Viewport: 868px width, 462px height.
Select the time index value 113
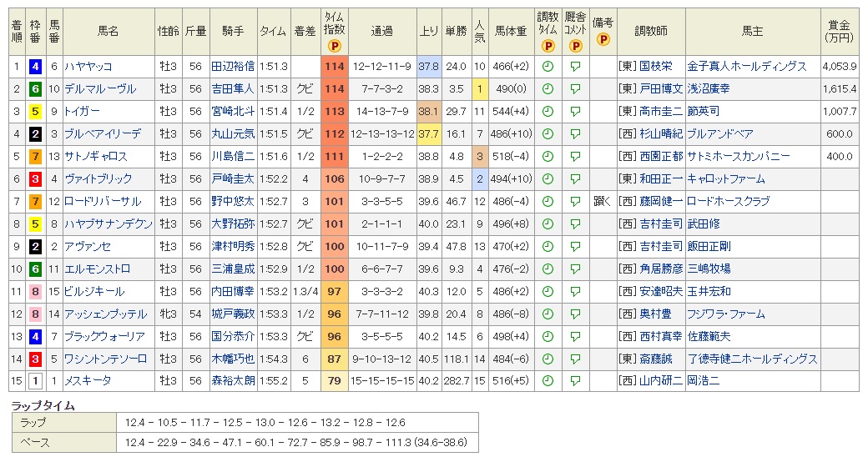(335, 111)
